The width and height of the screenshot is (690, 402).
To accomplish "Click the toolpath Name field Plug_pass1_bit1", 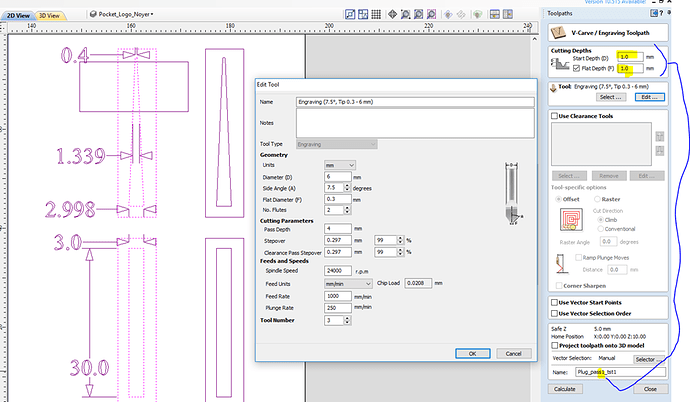I will click(x=620, y=372).
